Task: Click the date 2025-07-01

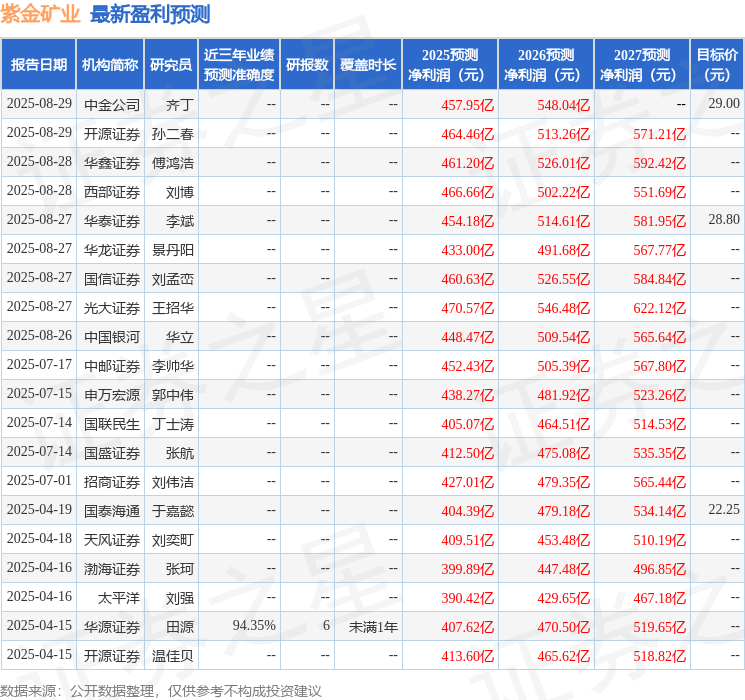Action: tap(39, 480)
